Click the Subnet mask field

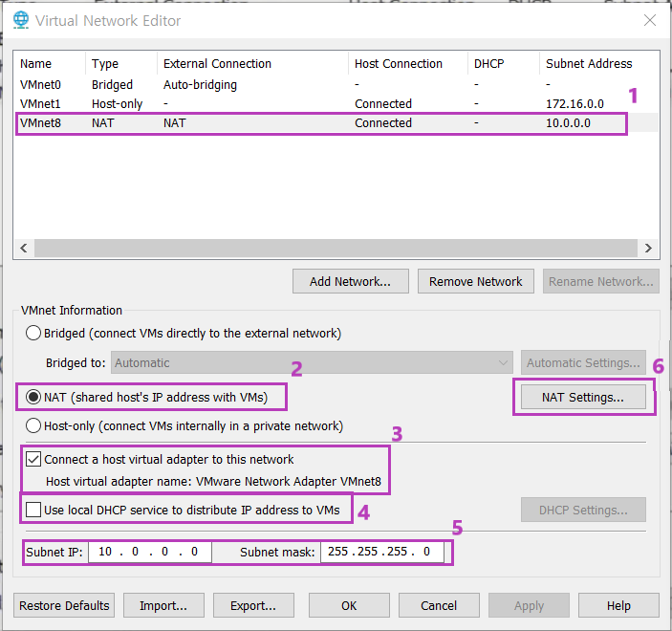tap(381, 552)
